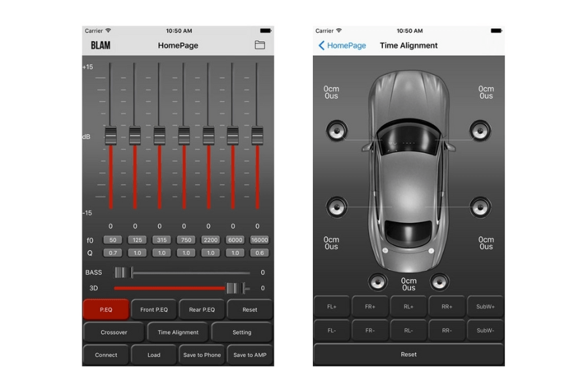Select the right subwoofer speaker icon

point(439,282)
